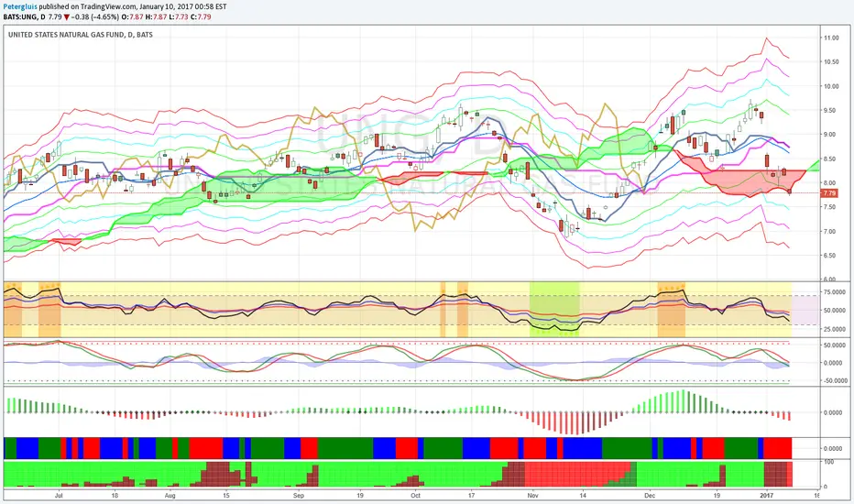The height and width of the screenshot is (504, 854).
Task: Click the Dec date label on time axis
Action: [650, 496]
